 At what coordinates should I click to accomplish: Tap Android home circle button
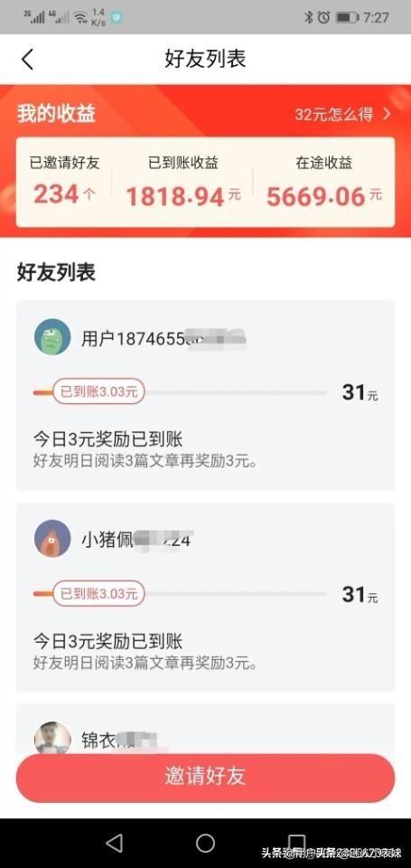[x=205, y=843]
